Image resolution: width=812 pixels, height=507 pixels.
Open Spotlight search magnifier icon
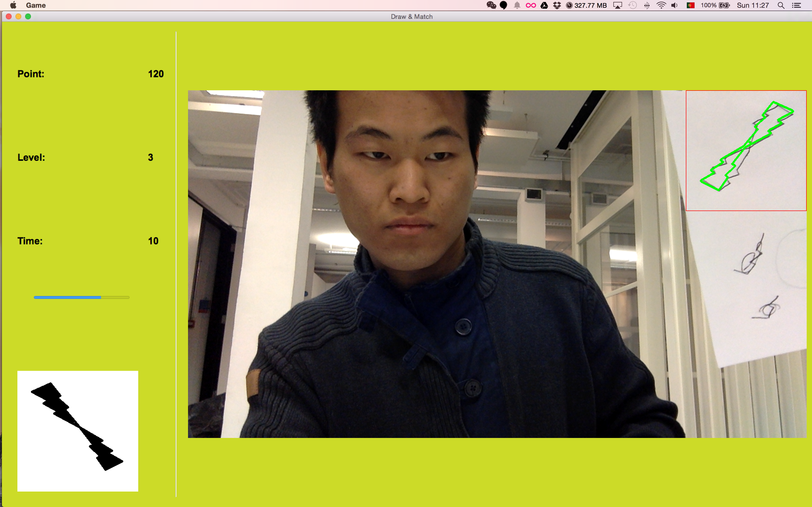781,5
